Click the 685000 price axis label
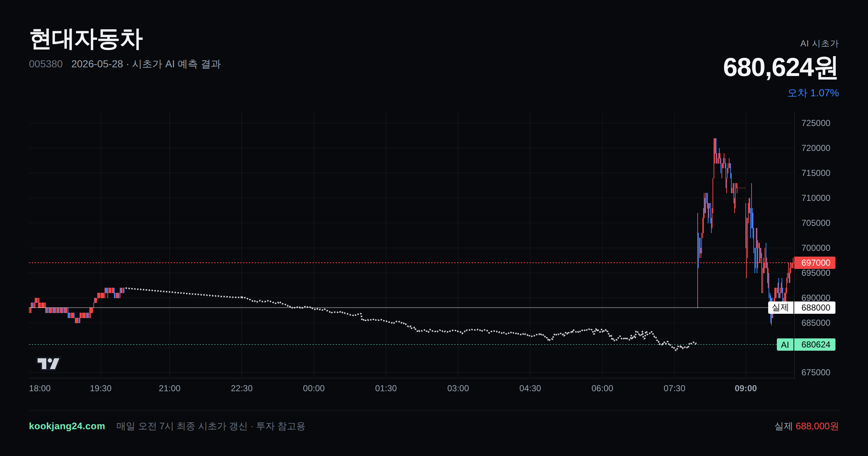868x456 pixels. (816, 323)
